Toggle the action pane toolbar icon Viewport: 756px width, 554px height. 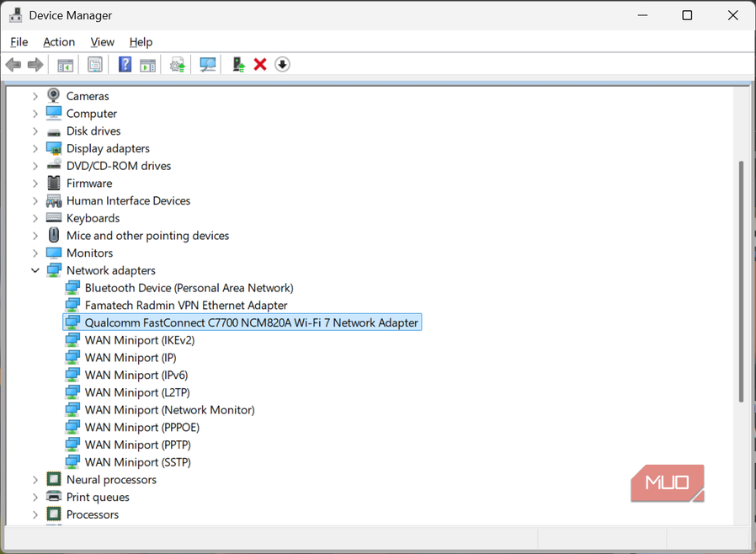tap(147, 65)
